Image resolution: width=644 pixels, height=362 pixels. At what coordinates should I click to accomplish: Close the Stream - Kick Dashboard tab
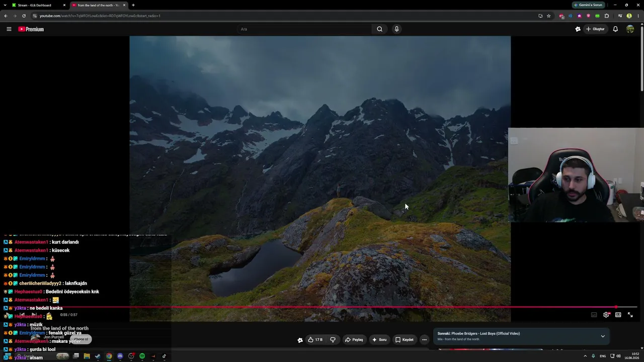pos(64,5)
